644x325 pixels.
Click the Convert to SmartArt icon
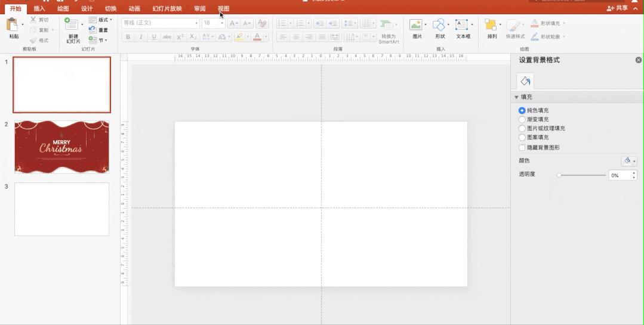click(x=386, y=24)
